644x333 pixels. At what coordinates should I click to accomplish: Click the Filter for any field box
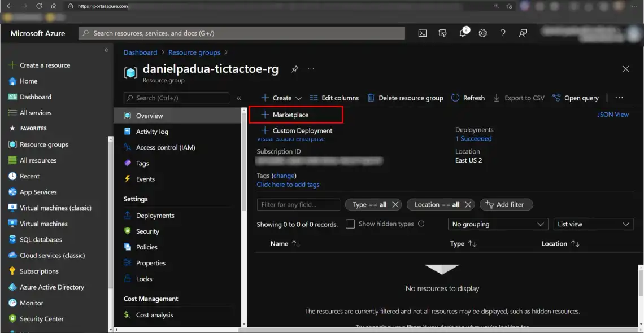pyautogui.click(x=298, y=205)
